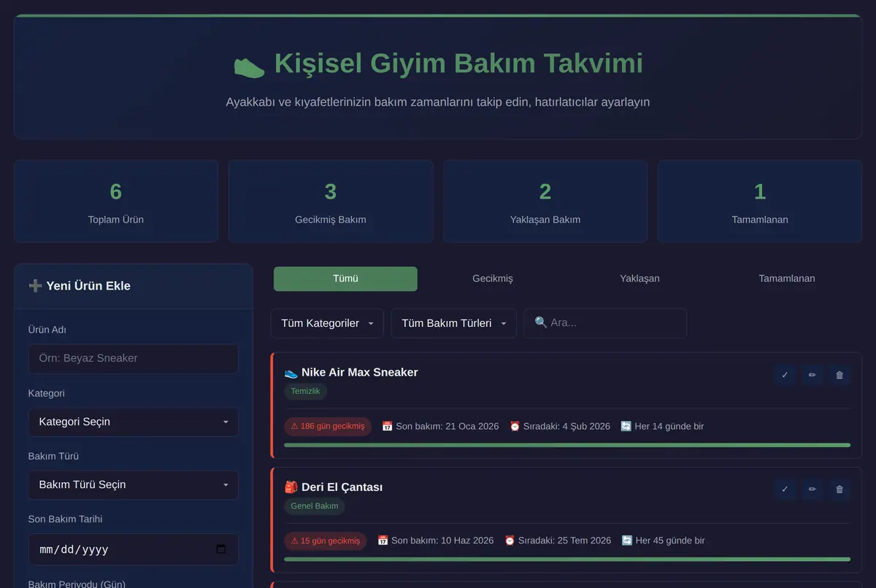This screenshot has height=588, width=876.
Task: Mark Deri El Çantası as completed
Action: (785, 490)
